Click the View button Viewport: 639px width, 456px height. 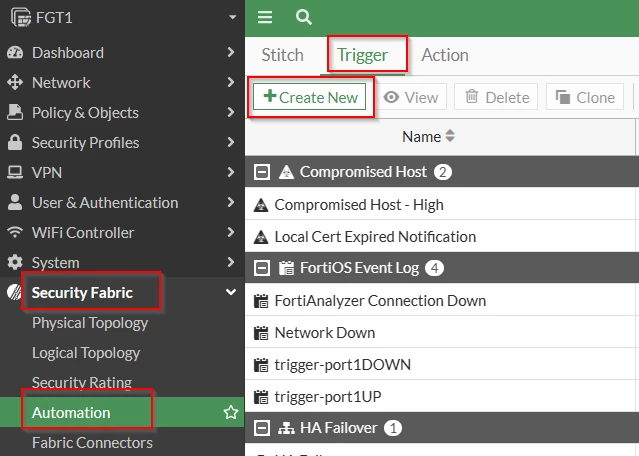click(x=410, y=97)
